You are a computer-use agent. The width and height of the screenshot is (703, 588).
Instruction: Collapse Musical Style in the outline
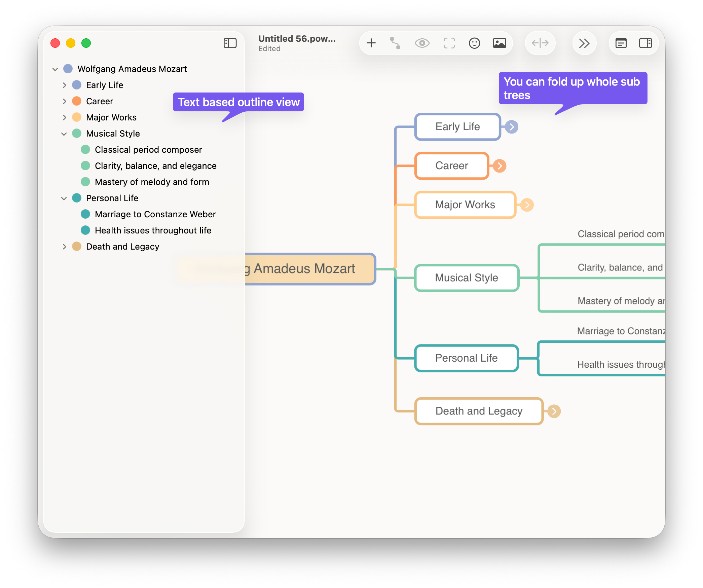(x=64, y=134)
